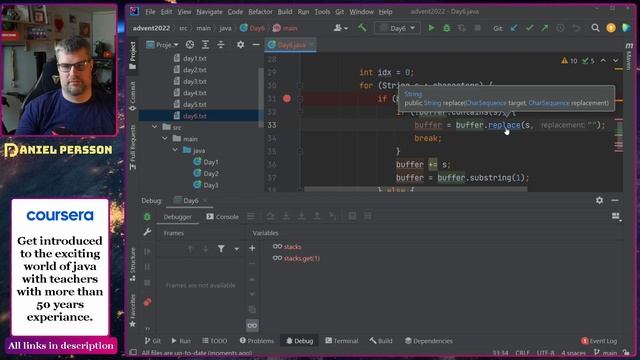Open the Day6 run configuration dropdown
The image size is (640, 360).
click(397, 28)
